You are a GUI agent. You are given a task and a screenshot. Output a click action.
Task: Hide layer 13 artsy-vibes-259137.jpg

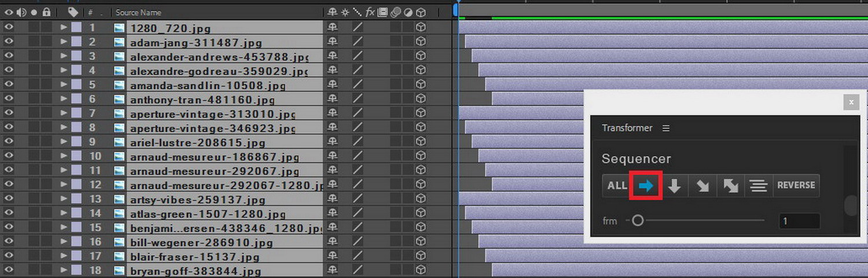point(9,199)
